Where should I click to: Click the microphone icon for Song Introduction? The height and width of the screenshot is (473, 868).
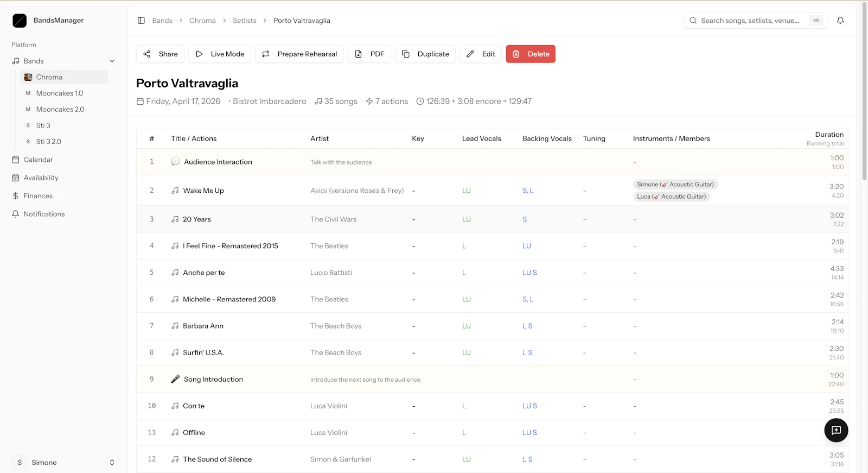click(x=175, y=379)
